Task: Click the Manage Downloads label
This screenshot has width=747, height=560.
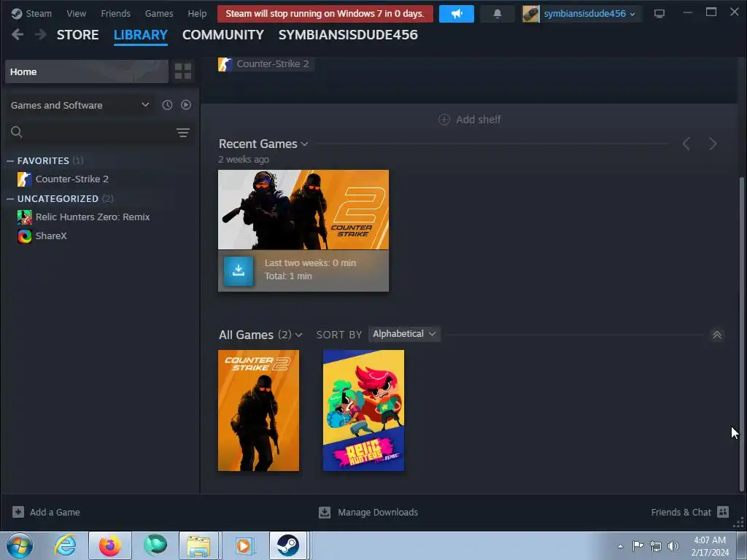Action: [378, 513]
